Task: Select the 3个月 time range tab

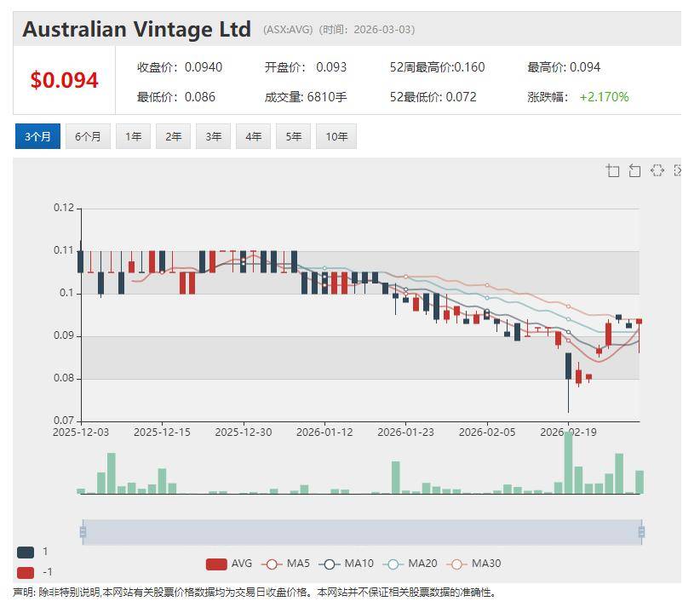Action: tap(37, 136)
